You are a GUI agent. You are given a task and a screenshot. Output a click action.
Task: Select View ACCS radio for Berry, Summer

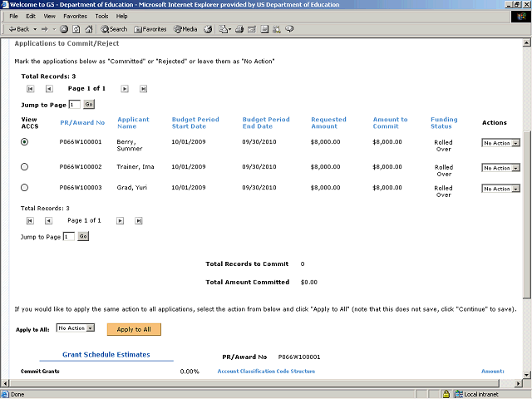(24, 142)
